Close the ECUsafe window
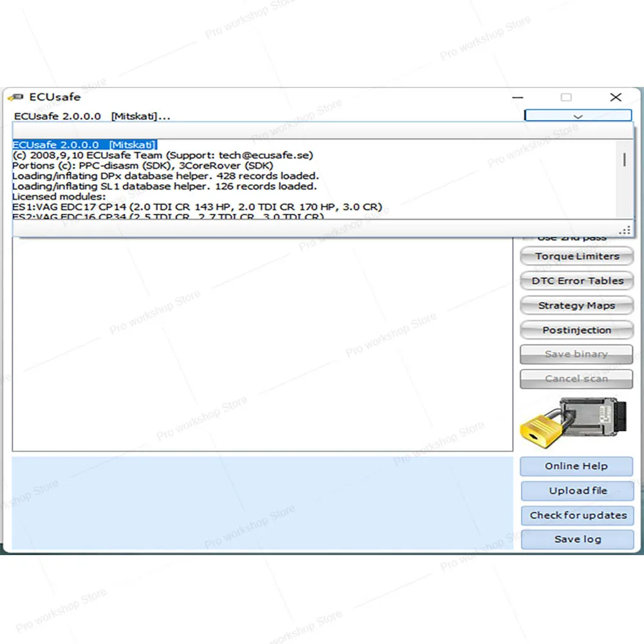The width and height of the screenshot is (644, 644). click(x=616, y=97)
